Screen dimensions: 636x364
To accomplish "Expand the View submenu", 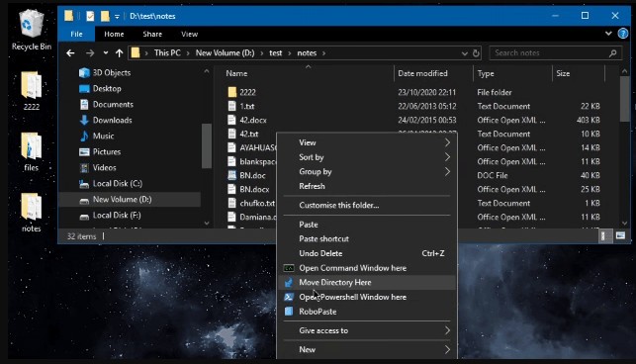I will [367, 142].
